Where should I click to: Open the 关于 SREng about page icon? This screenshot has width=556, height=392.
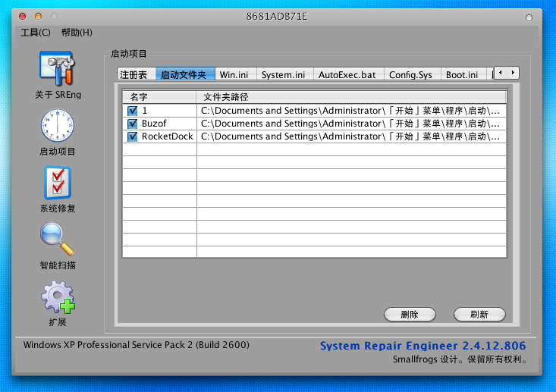[x=56, y=69]
